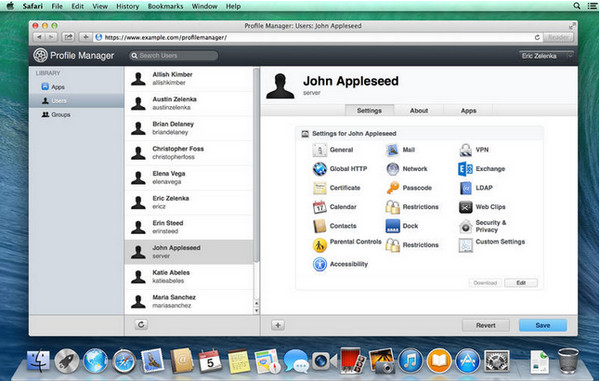Open the View menu
Screen dimensions: 600x381
point(100,6)
